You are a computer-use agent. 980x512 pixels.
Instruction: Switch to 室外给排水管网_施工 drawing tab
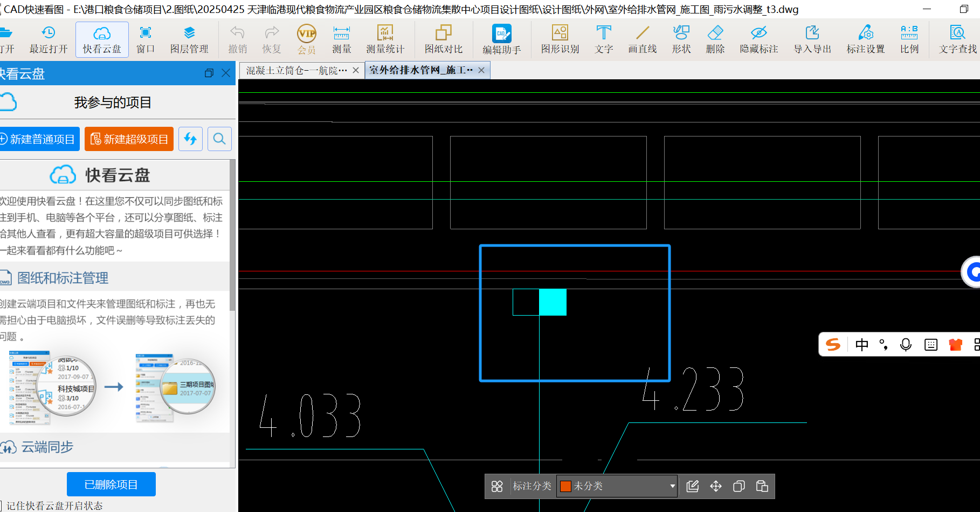coord(421,70)
